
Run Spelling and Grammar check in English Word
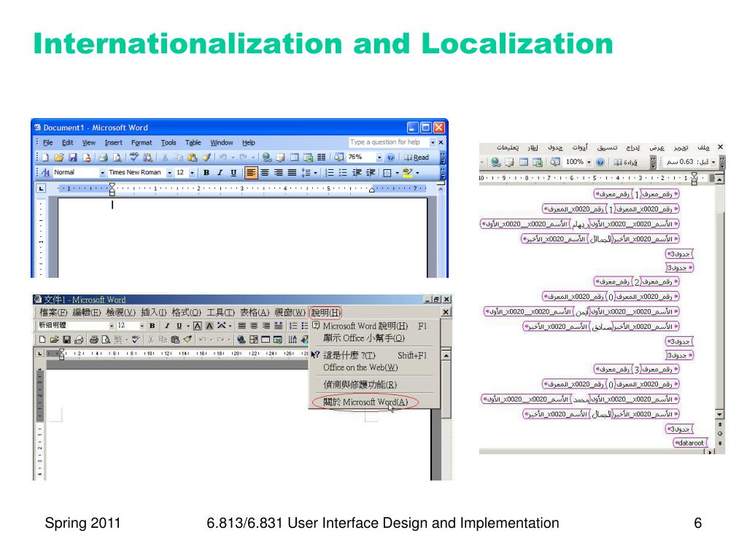point(134,157)
